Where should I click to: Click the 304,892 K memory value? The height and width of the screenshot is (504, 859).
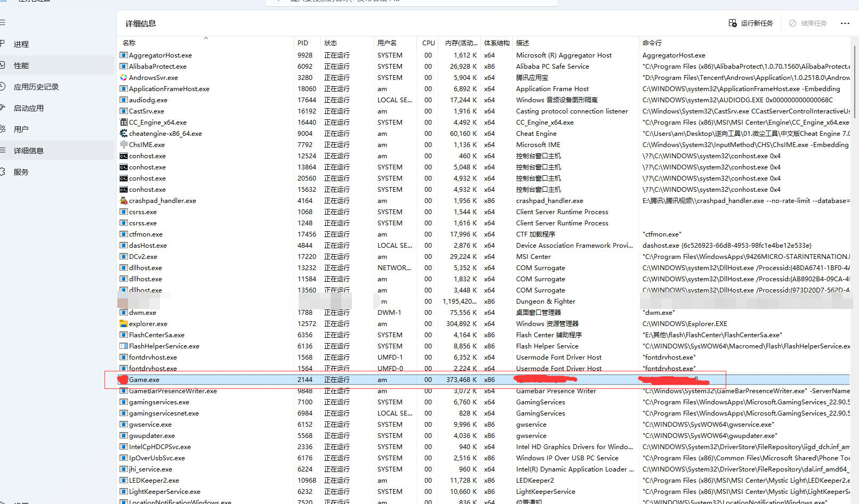pos(461,323)
